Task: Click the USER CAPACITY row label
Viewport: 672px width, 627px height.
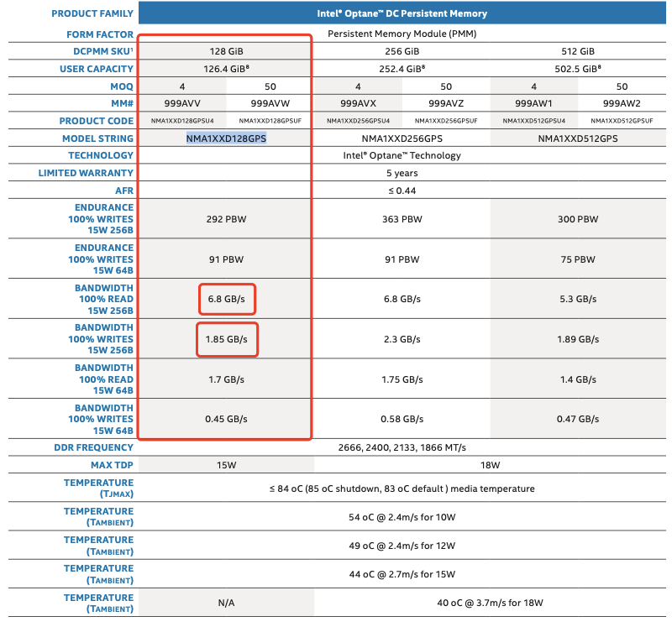Action: (x=97, y=69)
